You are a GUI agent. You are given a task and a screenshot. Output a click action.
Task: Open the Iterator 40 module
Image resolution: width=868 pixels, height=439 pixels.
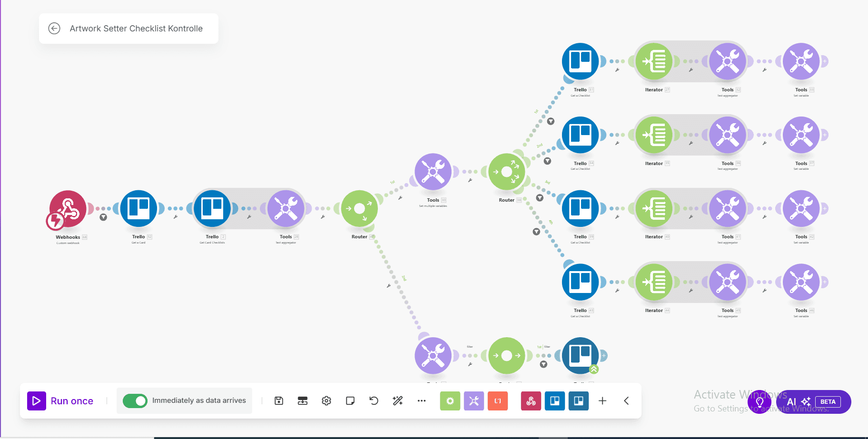[x=654, y=209]
